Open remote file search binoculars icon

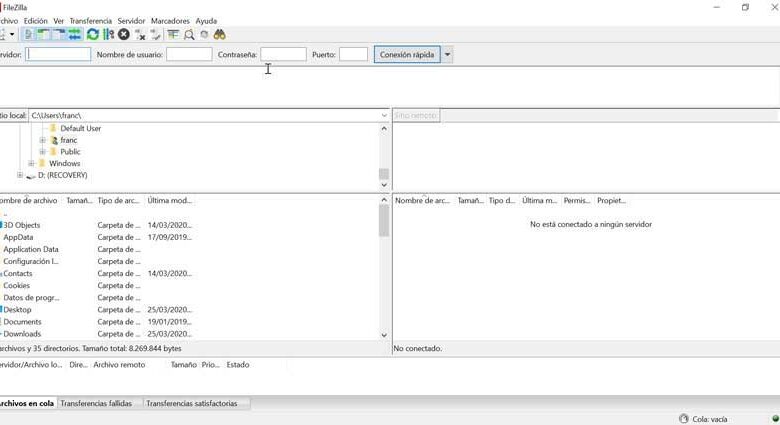[x=219, y=34]
